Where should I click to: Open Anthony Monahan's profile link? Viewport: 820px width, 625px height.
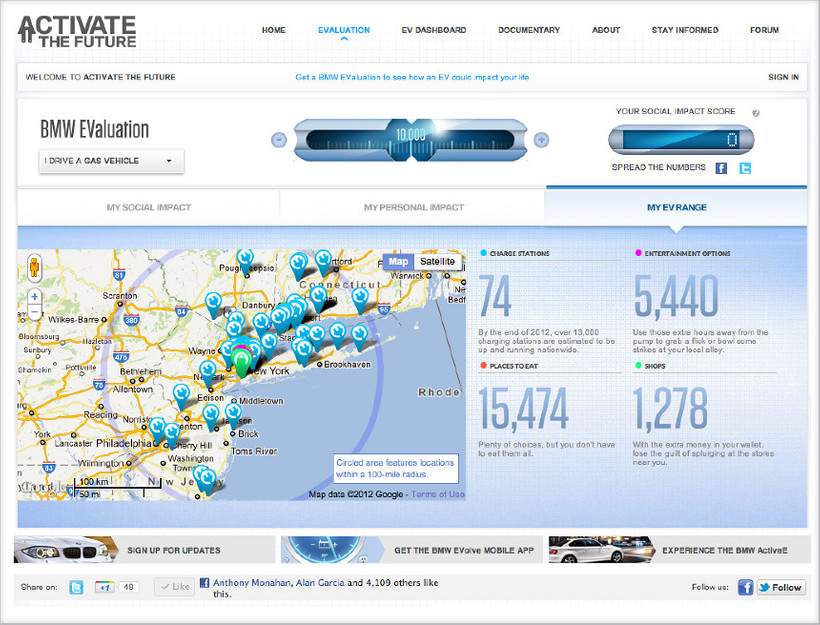tap(252, 583)
